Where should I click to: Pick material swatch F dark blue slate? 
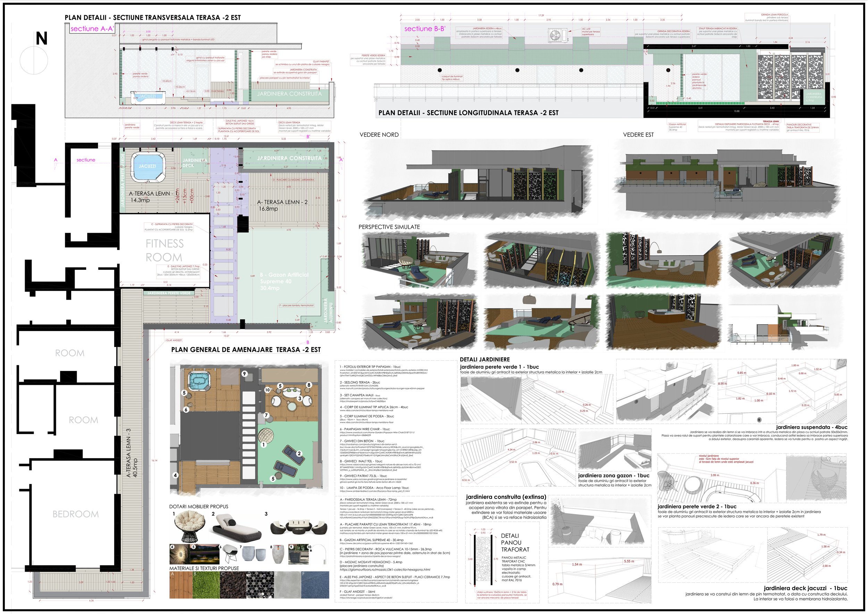315,584
